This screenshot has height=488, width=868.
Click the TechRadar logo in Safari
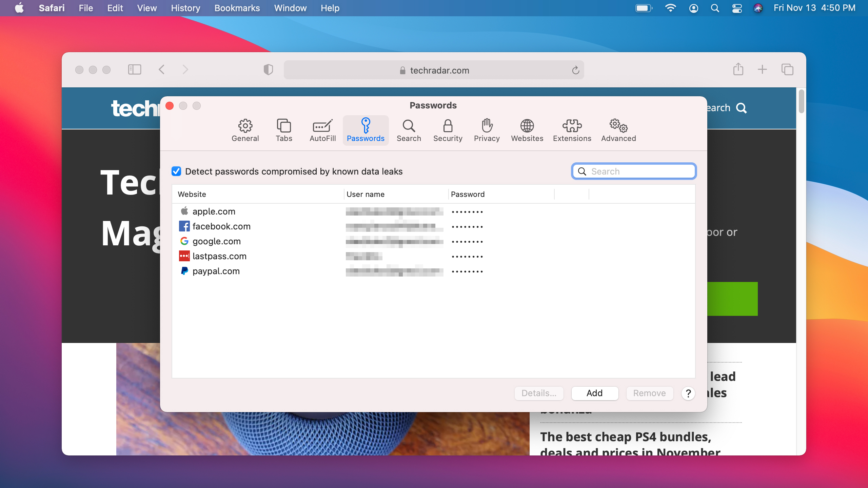[135, 108]
